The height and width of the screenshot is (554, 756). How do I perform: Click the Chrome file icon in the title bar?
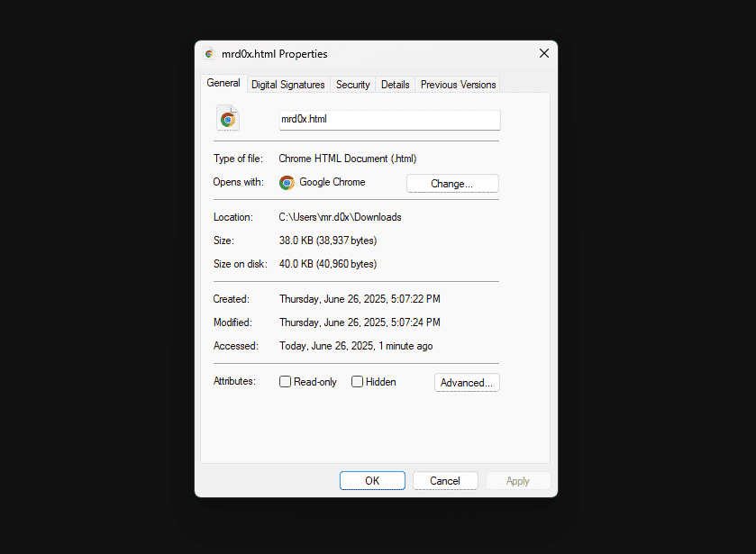click(x=209, y=53)
